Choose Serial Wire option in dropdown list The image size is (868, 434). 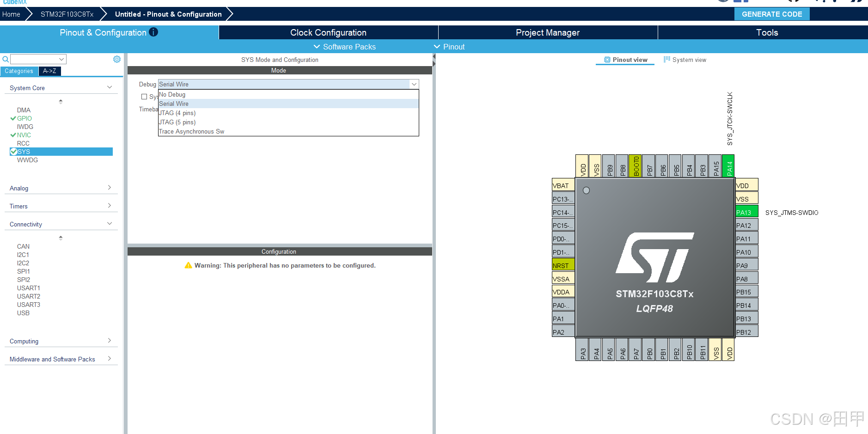[288, 104]
